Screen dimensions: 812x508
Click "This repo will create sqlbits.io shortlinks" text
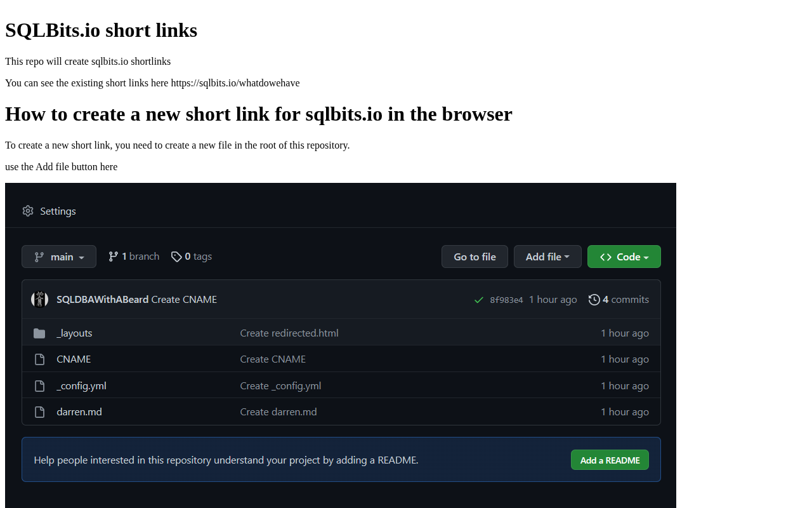click(88, 61)
